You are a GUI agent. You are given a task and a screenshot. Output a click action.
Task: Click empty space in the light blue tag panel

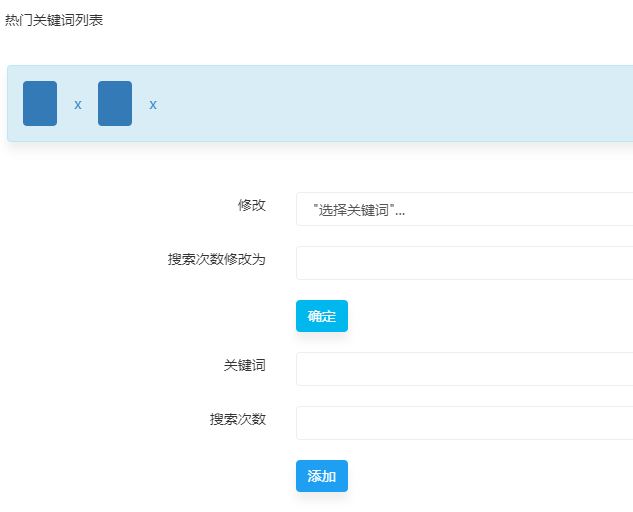pyautogui.click(x=400, y=104)
